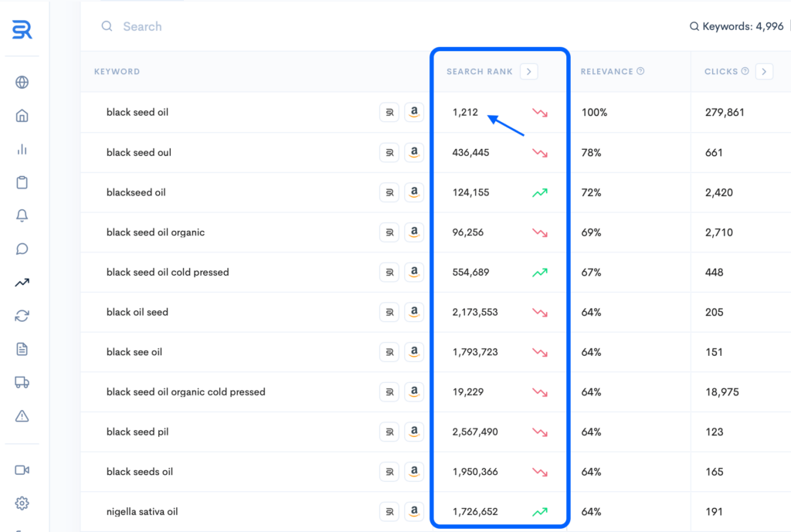Open the settings gear icon
791x532 pixels.
point(22,503)
